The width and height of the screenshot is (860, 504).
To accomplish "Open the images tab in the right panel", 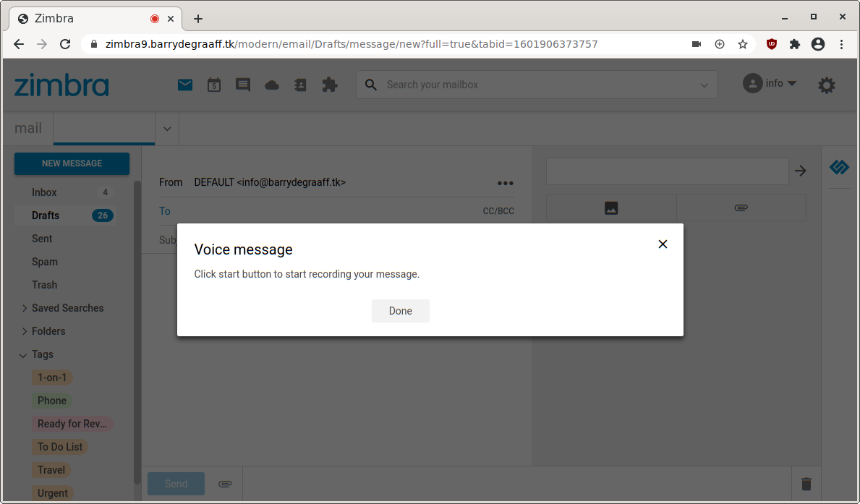I will click(611, 208).
